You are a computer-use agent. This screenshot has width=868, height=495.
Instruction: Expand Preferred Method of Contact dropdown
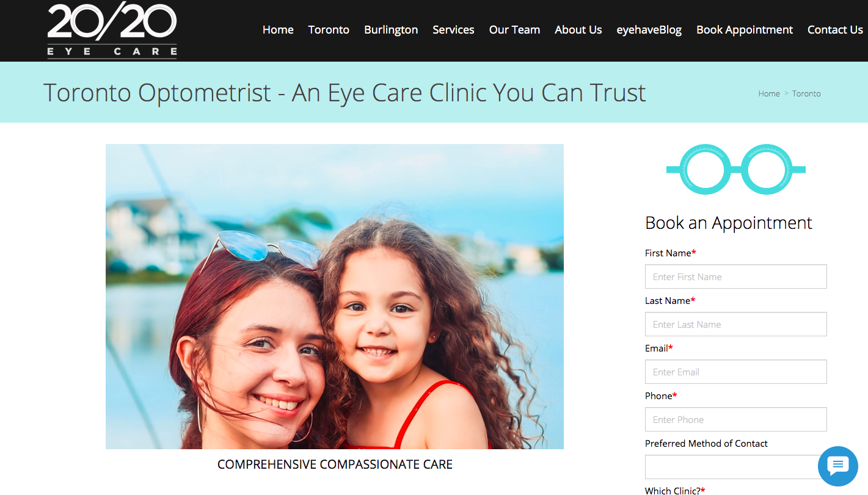click(732, 467)
